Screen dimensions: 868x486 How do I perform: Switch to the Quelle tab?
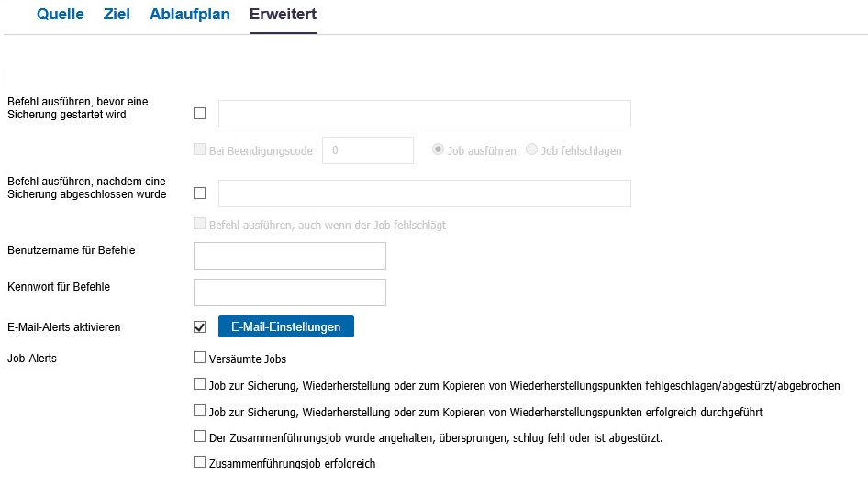click(x=60, y=14)
